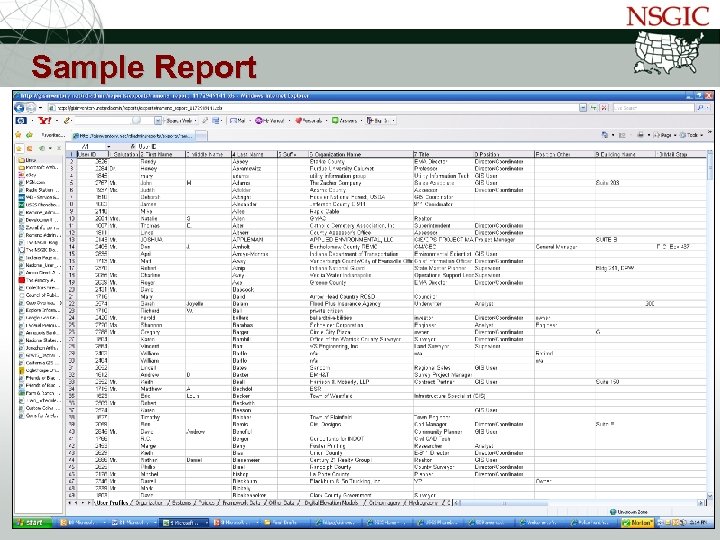Click the Refresh page icon
Viewport: 720px width, 540px height.
(594, 108)
